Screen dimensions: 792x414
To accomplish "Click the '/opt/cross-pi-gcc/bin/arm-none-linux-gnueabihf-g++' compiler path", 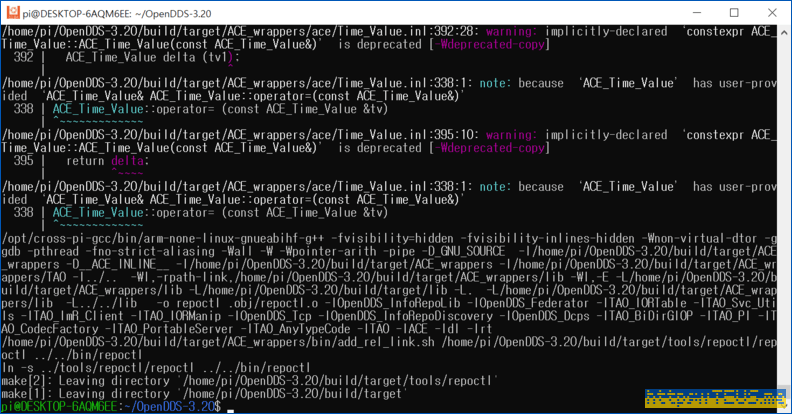I will [x=165, y=238].
